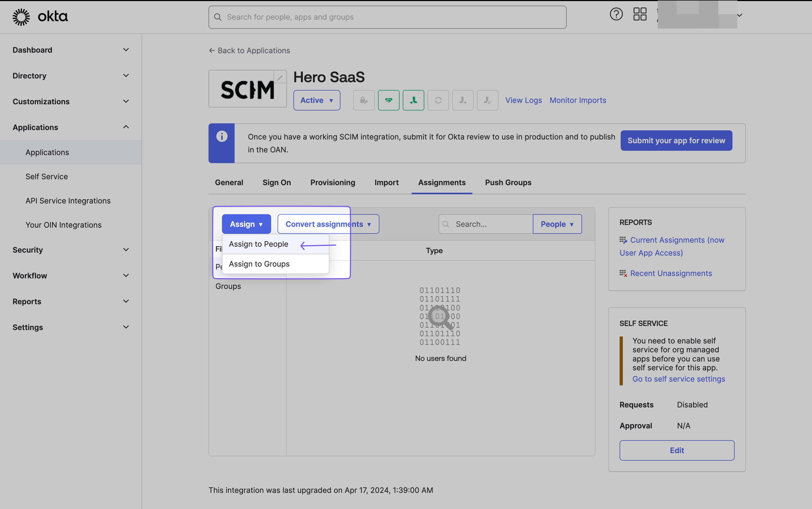Open the Okta app switcher grid icon
This screenshot has width=812, height=509.
pos(639,14)
